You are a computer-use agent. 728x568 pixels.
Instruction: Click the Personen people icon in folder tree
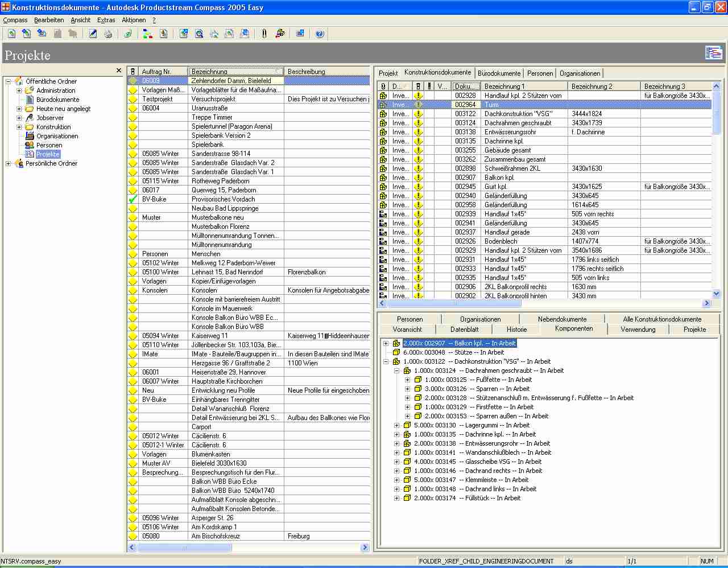pos(30,145)
